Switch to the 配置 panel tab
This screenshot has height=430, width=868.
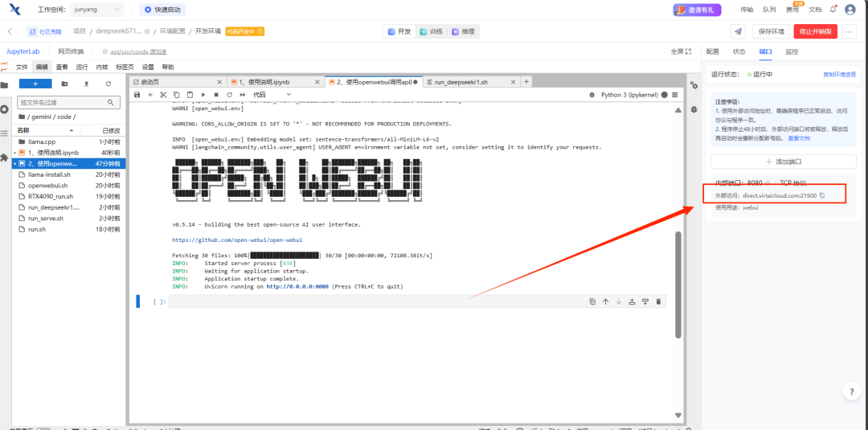click(x=712, y=51)
